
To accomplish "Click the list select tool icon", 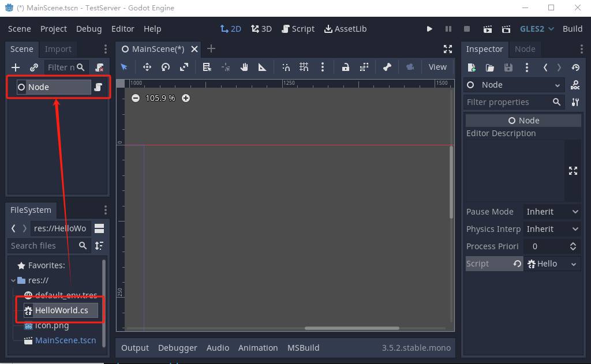I will (207, 67).
